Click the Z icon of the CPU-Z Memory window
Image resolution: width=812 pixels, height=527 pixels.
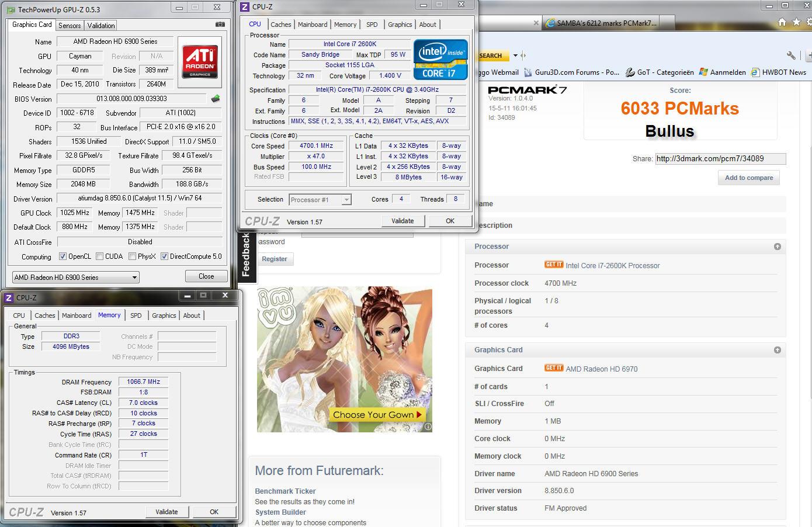(x=9, y=297)
